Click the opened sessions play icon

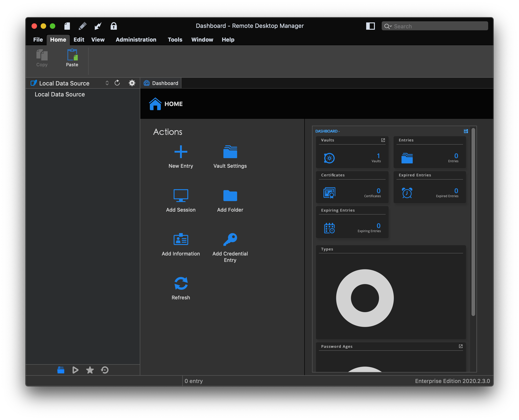pyautogui.click(x=75, y=370)
